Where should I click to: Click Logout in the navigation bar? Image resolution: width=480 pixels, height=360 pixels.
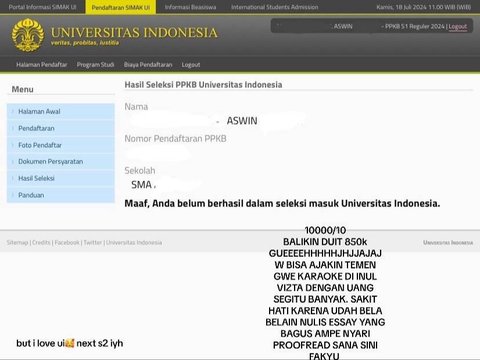click(191, 65)
